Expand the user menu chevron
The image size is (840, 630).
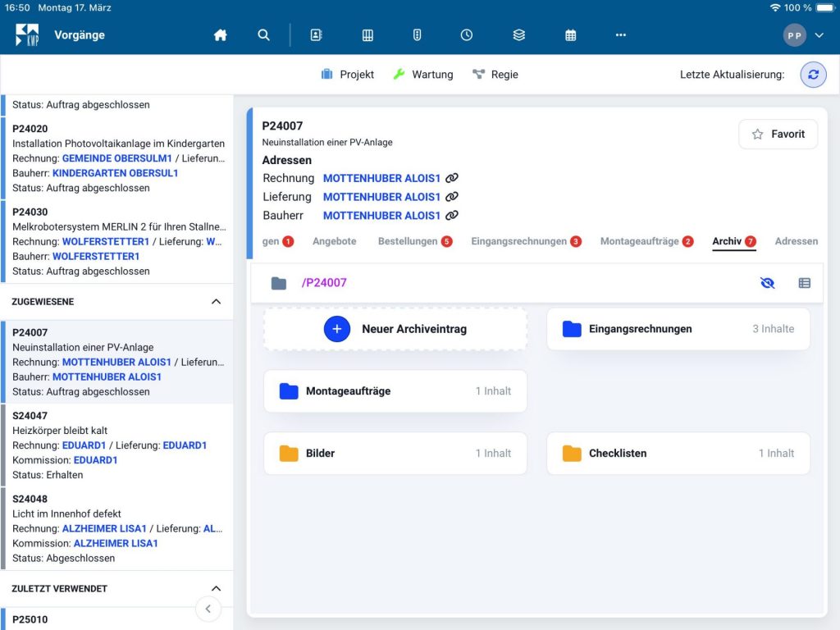[819, 35]
